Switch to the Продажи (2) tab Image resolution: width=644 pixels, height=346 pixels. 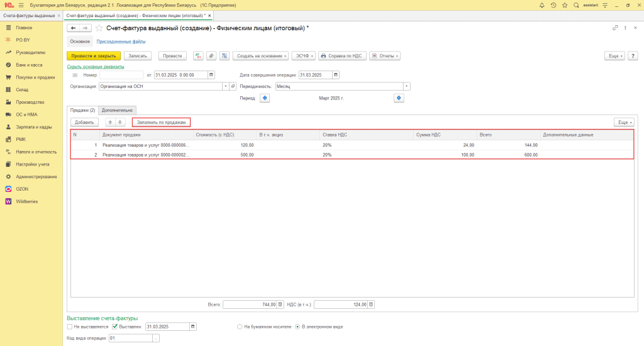[82, 110]
